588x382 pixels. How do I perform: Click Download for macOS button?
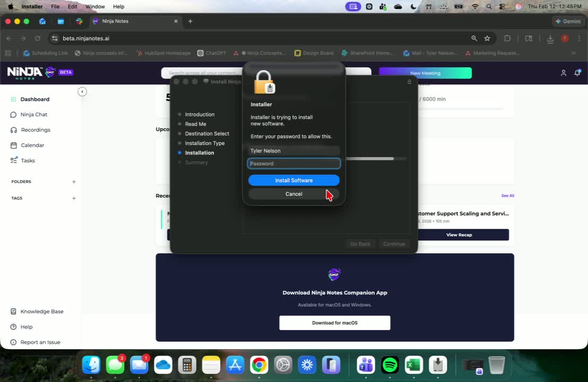tap(334, 323)
